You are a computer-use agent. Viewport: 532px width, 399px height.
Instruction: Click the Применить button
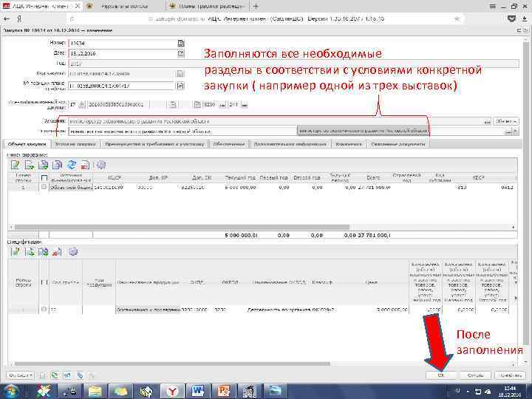click(511, 375)
